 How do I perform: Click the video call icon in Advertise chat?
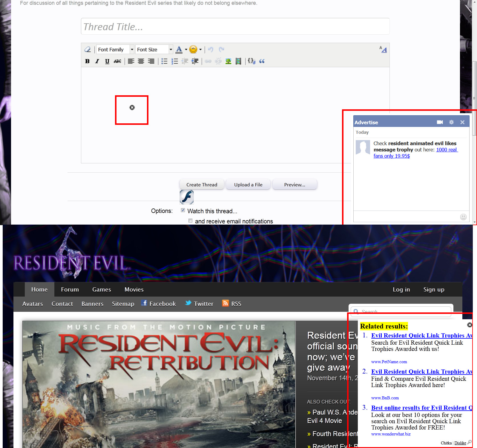click(x=440, y=122)
